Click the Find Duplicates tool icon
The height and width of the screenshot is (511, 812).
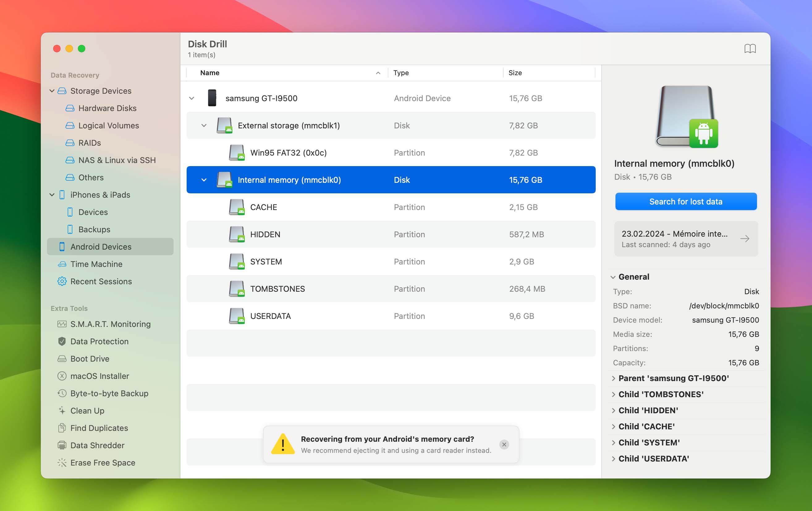pyautogui.click(x=62, y=428)
